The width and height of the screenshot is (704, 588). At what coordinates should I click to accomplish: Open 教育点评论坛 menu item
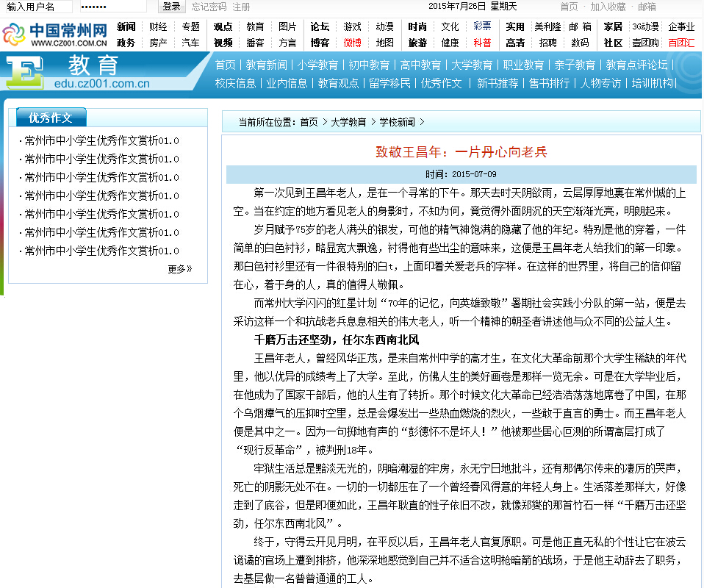point(637,65)
